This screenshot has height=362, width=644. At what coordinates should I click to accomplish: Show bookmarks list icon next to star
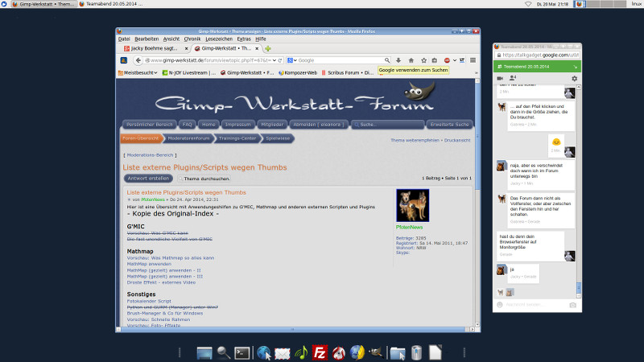pos(435,60)
